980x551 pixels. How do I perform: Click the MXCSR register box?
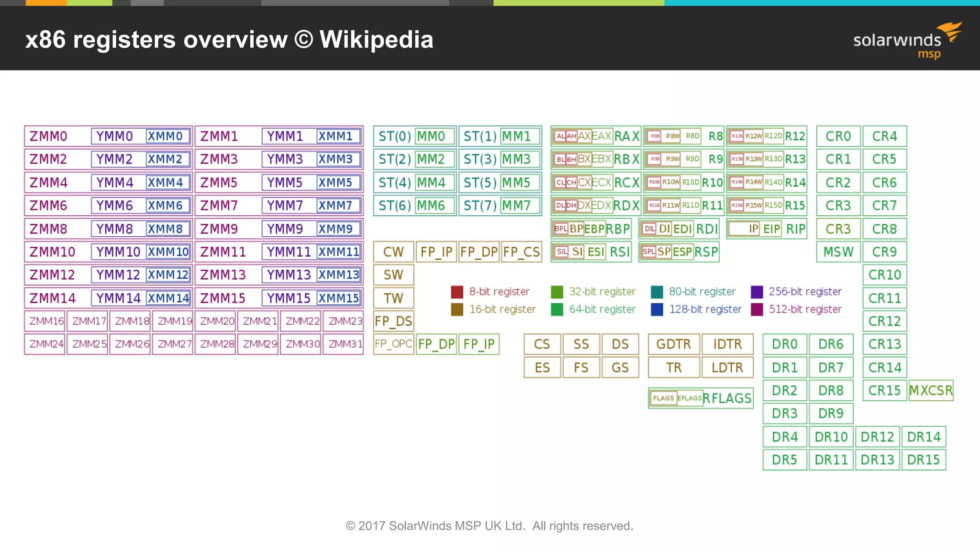click(x=931, y=391)
